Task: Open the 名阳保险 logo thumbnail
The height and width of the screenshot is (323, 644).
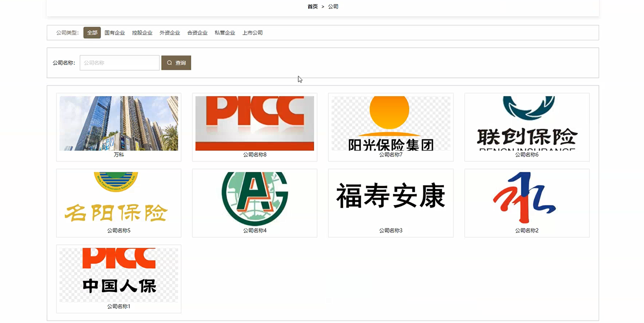Action: [x=119, y=199]
